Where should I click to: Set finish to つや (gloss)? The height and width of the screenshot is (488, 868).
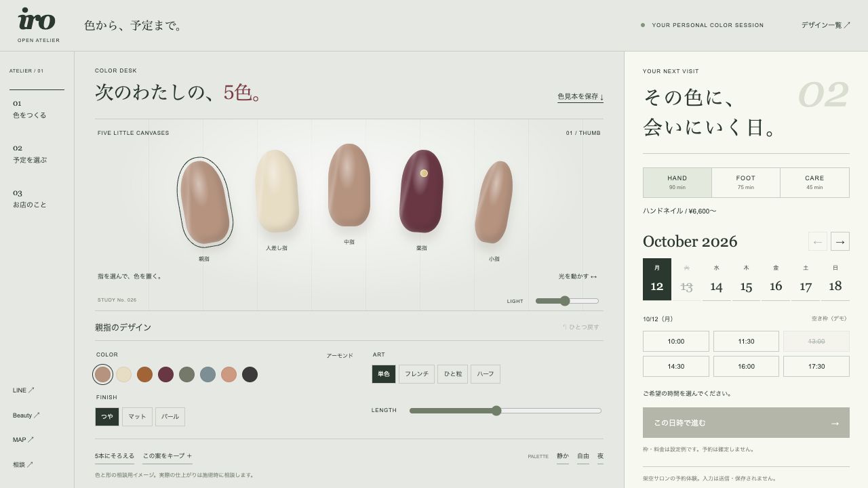coord(107,417)
